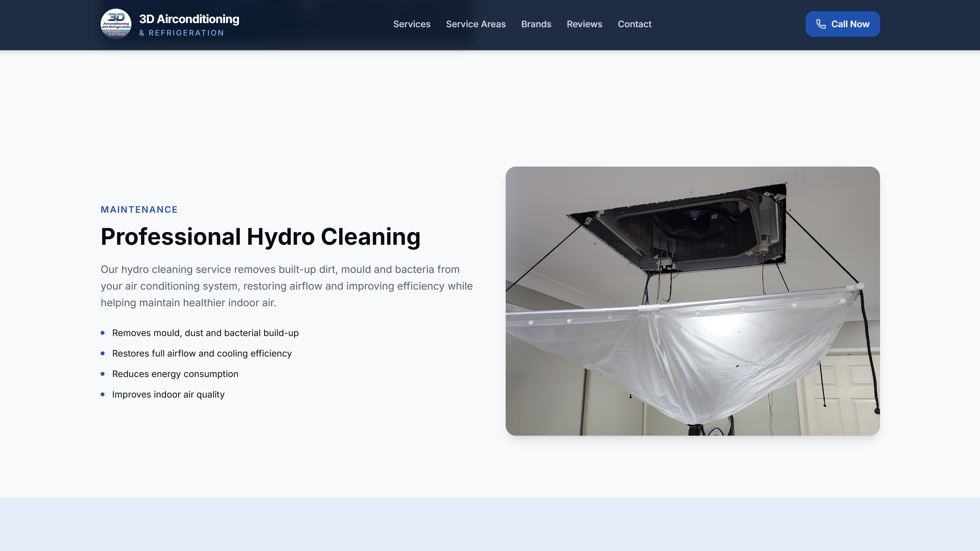Screen dimensions: 980x551
Task: Select the Reduces energy consumption text
Action: [x=175, y=374]
